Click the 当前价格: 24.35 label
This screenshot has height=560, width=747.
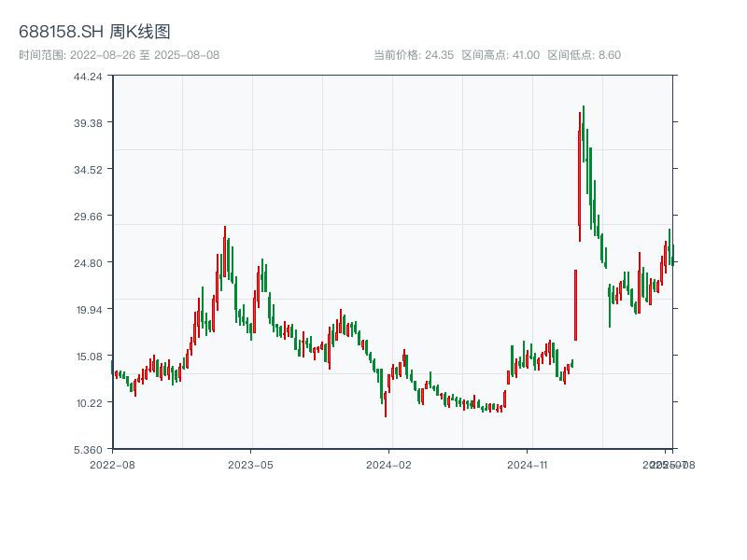(414, 55)
